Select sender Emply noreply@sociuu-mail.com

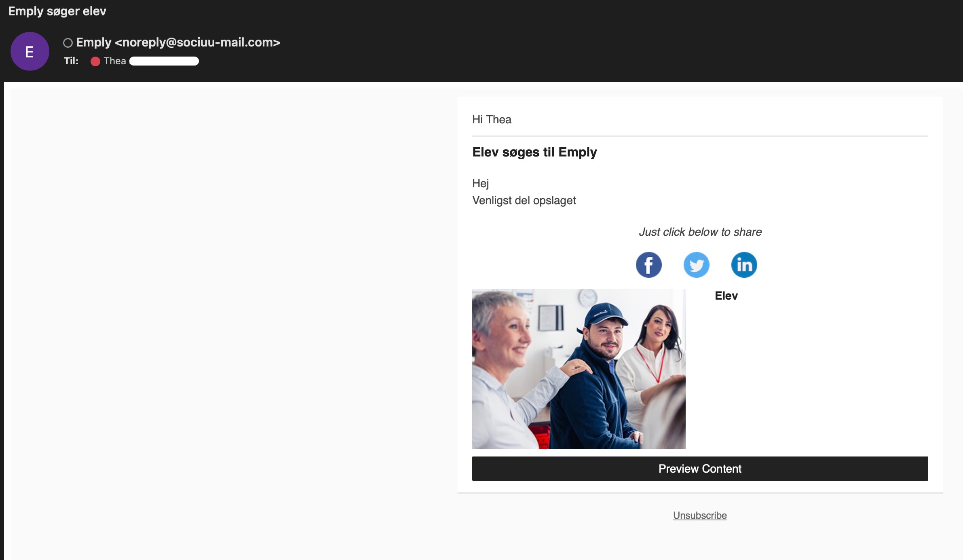click(178, 42)
